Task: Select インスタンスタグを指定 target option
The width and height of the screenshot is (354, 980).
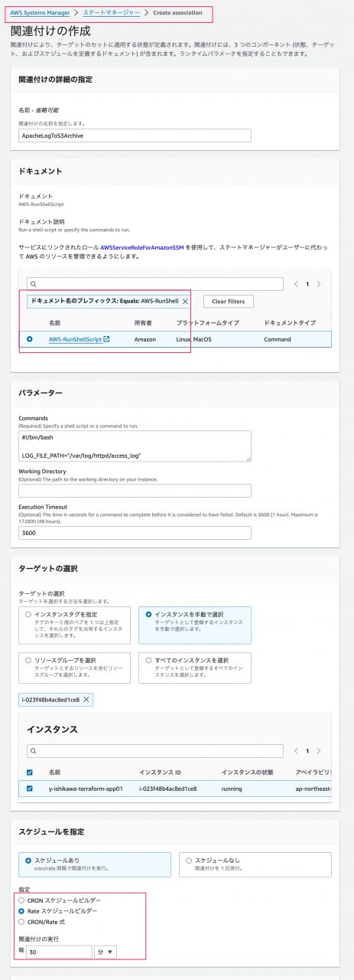Action: click(74, 626)
